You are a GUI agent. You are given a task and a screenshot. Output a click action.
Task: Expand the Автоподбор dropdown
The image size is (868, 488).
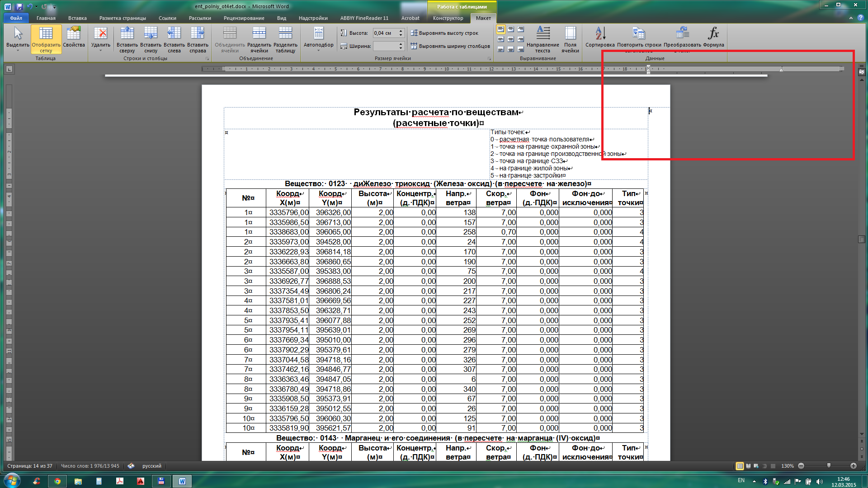pos(318,50)
